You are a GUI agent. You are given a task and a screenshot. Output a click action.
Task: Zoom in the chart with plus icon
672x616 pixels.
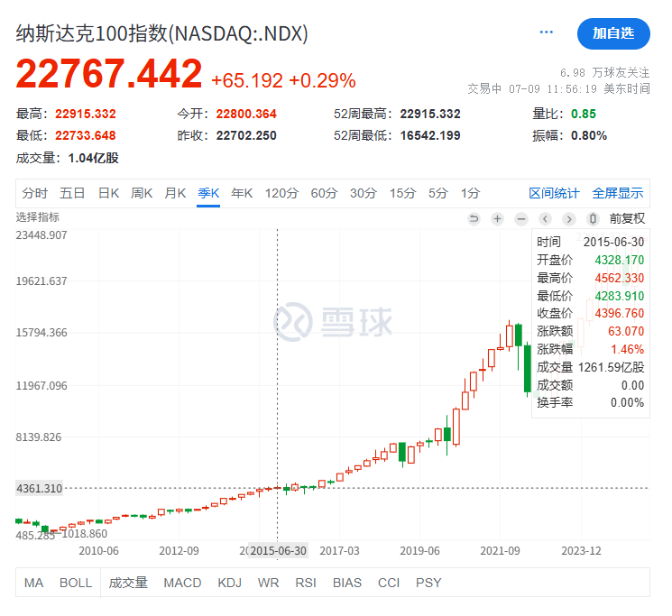point(497,219)
